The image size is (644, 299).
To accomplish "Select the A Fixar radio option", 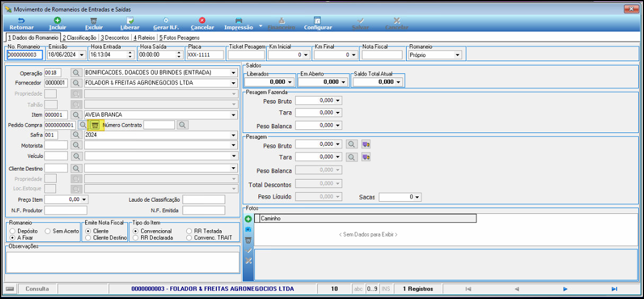I will (x=12, y=238).
